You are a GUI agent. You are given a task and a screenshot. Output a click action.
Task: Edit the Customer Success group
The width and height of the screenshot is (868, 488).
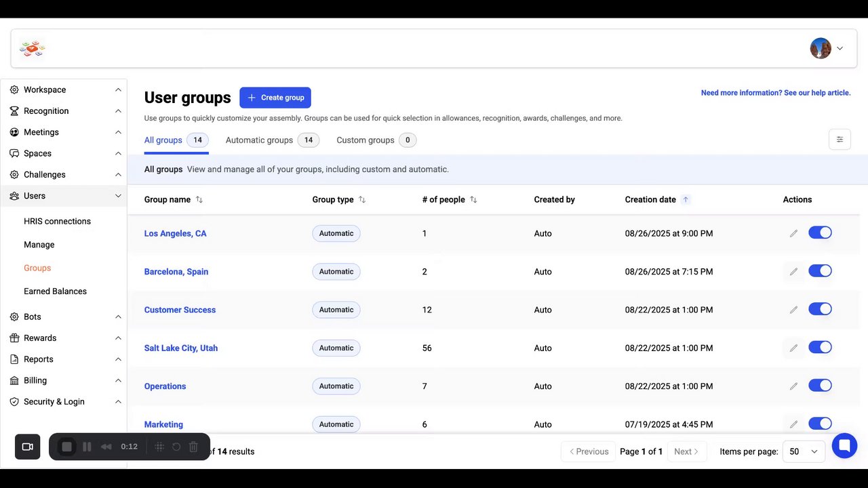click(793, 310)
